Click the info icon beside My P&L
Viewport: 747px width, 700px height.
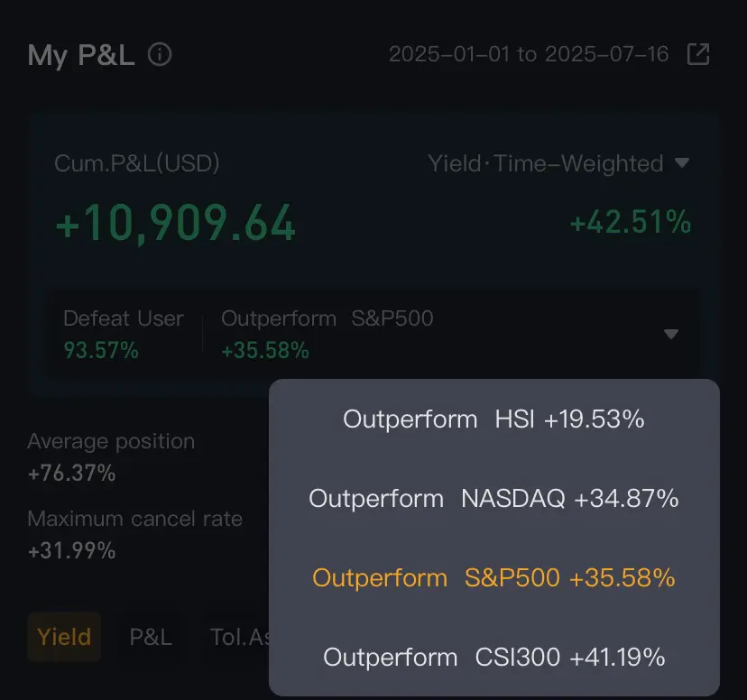tap(160, 54)
